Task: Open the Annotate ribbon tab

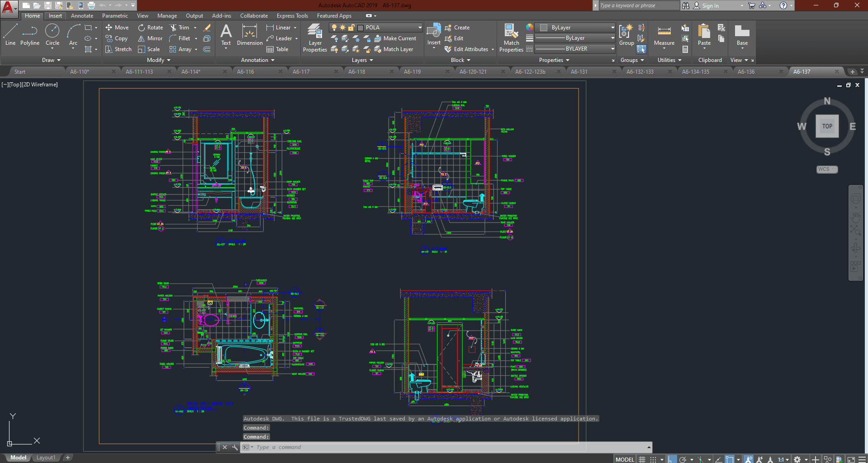Action: 82,16
